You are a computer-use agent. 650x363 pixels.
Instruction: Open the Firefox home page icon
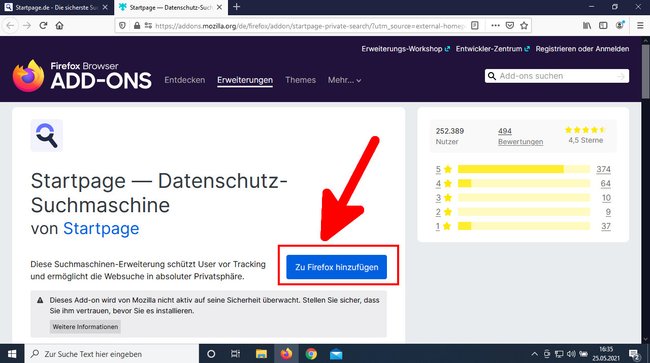pyautogui.click(x=59, y=26)
